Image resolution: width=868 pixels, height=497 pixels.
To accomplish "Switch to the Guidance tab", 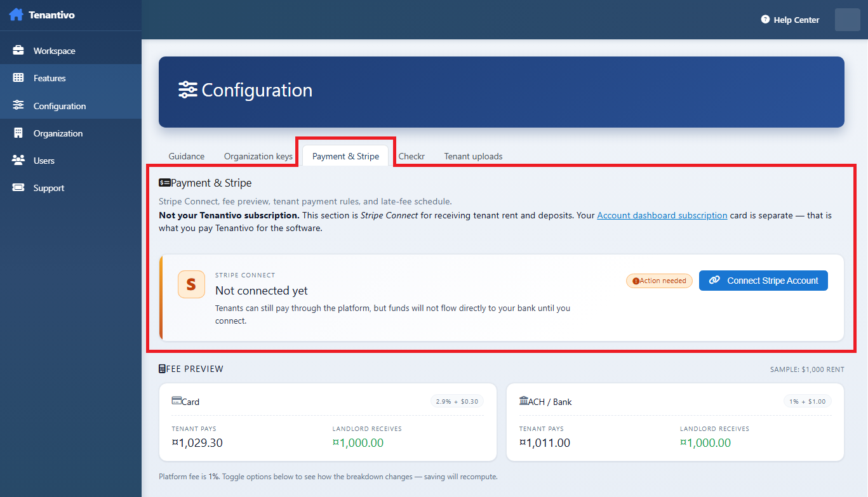I will point(187,156).
